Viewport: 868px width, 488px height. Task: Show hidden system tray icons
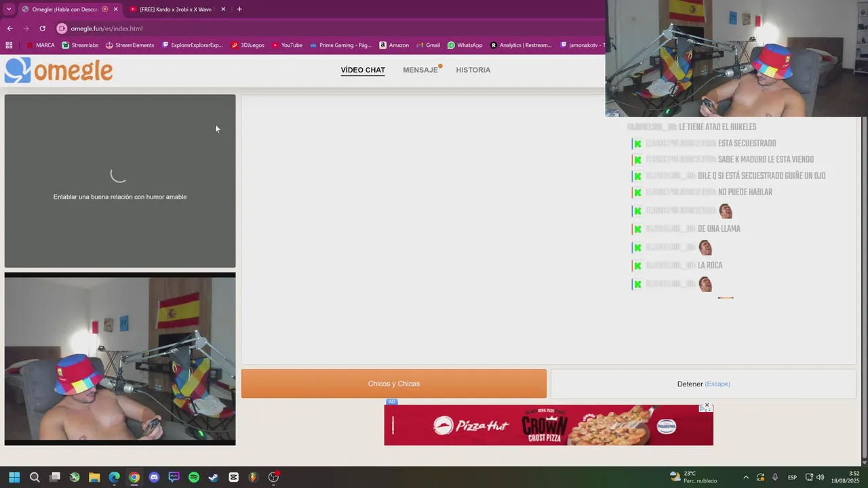coord(746,477)
